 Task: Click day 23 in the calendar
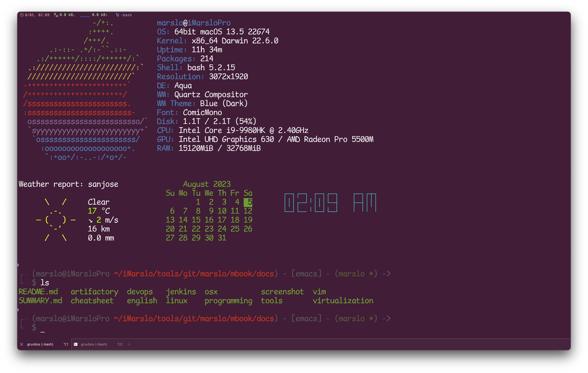coord(209,229)
